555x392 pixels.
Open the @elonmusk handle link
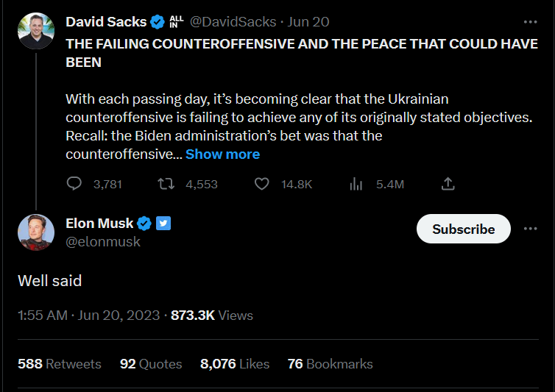click(x=103, y=241)
